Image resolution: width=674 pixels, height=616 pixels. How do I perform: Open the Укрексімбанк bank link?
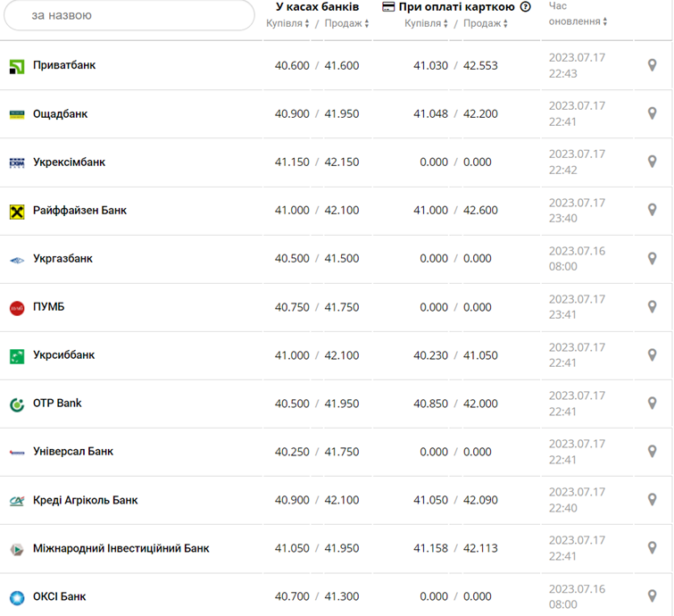tap(69, 162)
